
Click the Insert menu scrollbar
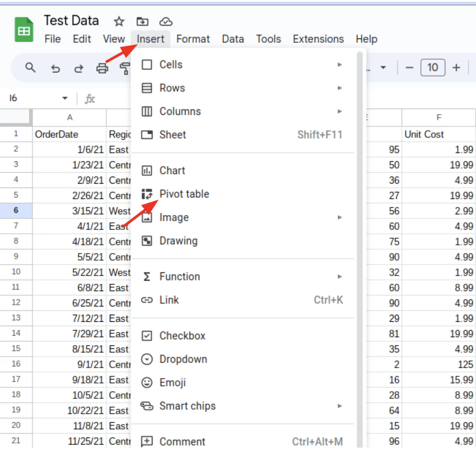(360, 249)
